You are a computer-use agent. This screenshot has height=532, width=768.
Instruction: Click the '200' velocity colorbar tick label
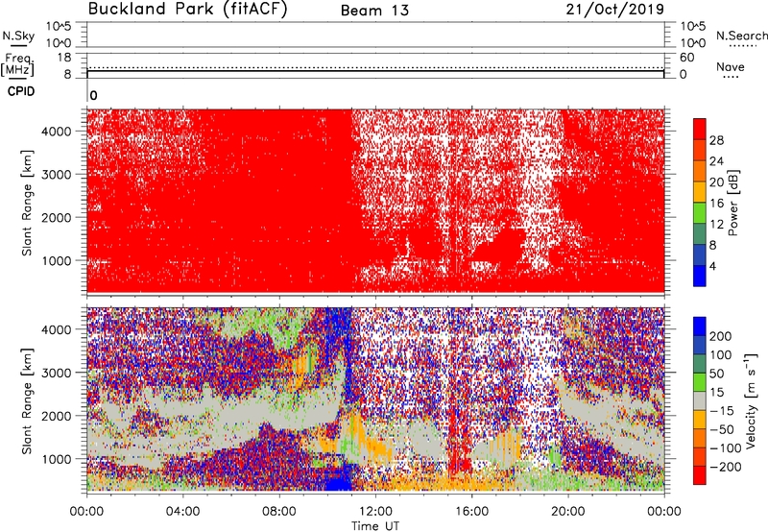[x=721, y=336]
